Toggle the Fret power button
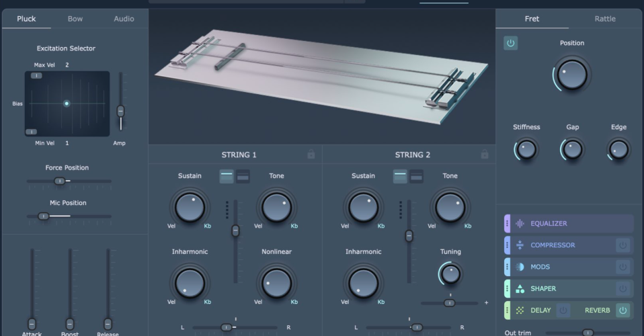The image size is (644, 336). [510, 43]
